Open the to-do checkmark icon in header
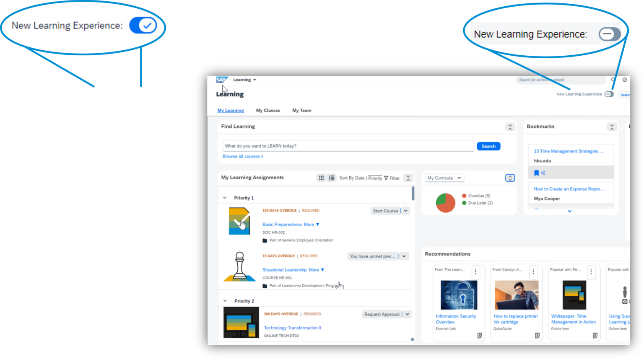This screenshot has height=359, width=644. [625, 80]
